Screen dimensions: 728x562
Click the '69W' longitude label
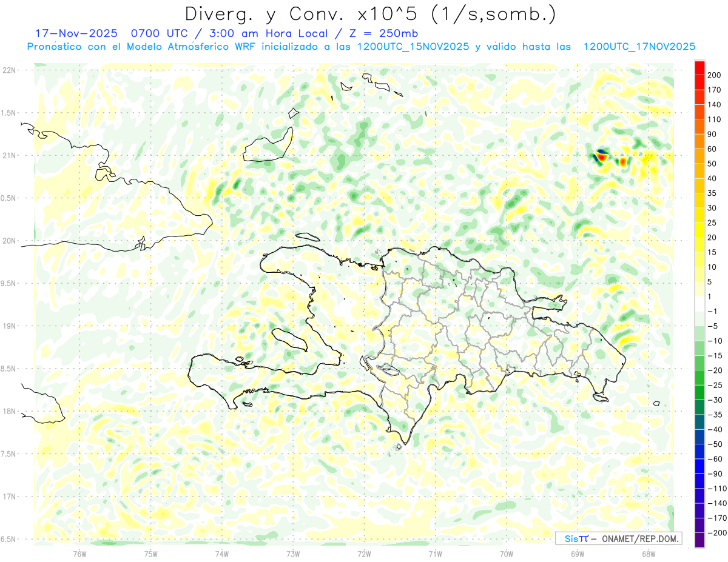pos(578,554)
